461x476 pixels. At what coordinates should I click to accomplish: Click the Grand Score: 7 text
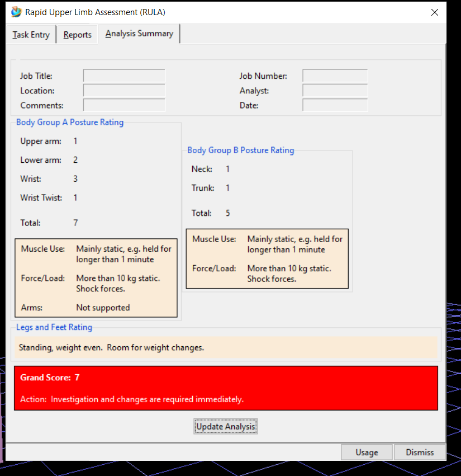50,378
